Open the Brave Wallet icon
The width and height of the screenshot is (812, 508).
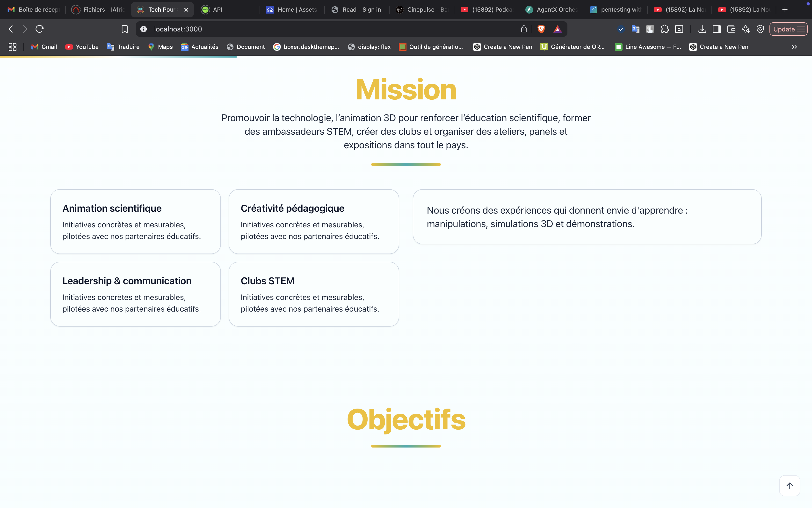[731, 29]
